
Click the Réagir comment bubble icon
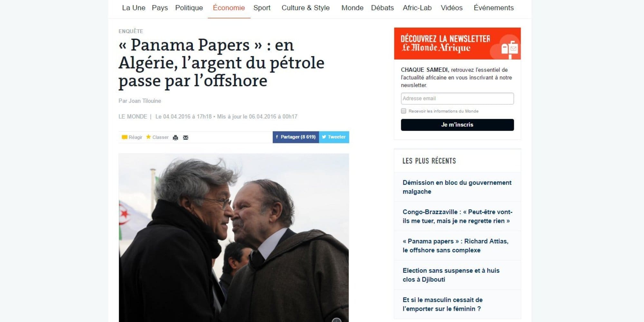[x=124, y=137]
